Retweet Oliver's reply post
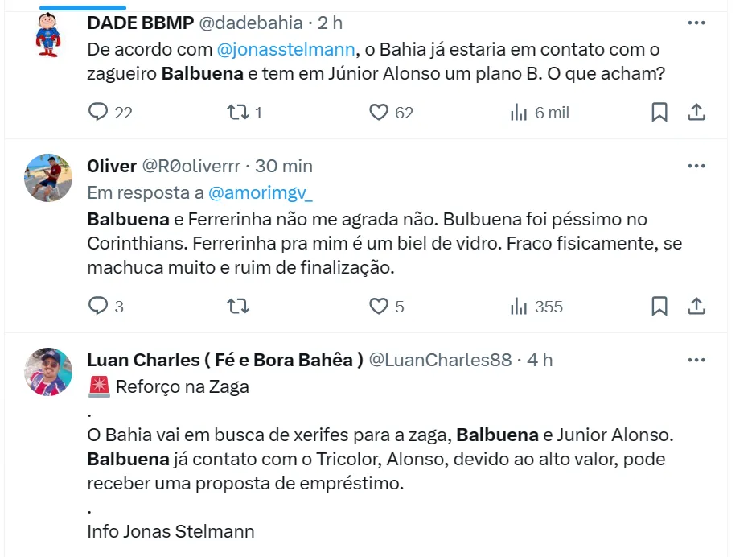The width and height of the screenshot is (756, 557). [238, 306]
